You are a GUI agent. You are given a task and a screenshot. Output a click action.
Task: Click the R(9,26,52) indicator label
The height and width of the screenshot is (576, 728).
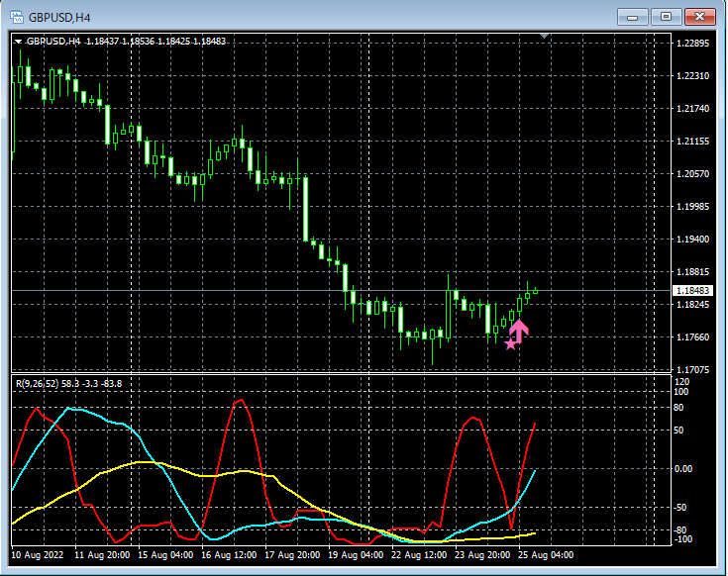pos(68,384)
